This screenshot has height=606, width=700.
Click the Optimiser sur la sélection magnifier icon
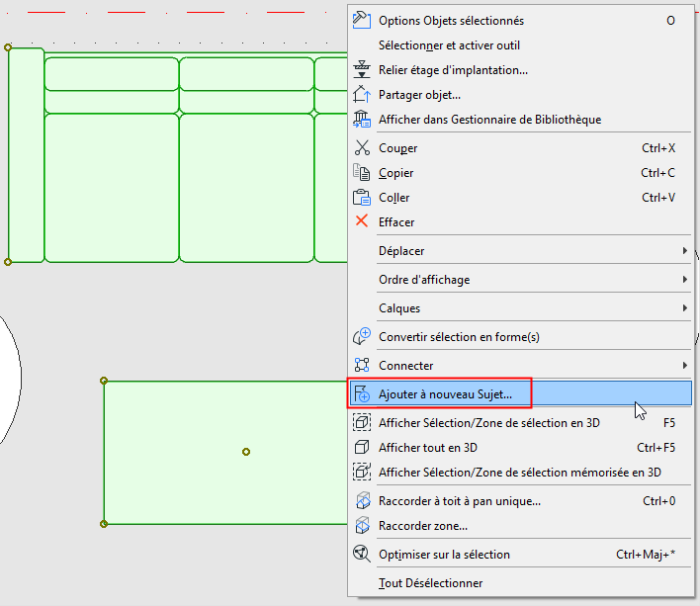point(362,555)
